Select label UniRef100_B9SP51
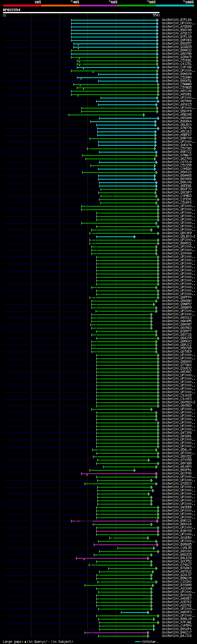Image resolution: width=197 pixels, height=644 pixels. point(177,470)
